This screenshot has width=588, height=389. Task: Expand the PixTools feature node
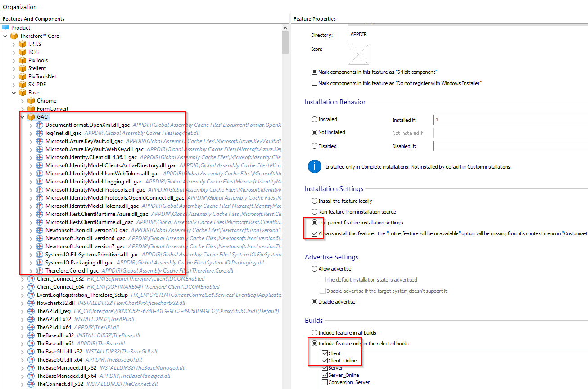[14, 60]
